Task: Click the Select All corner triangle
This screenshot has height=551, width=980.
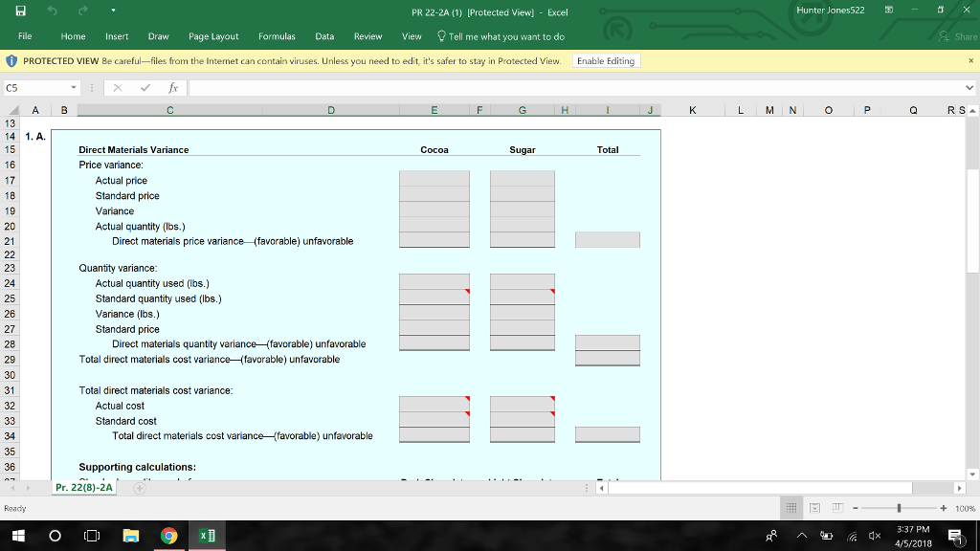Action: (13, 111)
